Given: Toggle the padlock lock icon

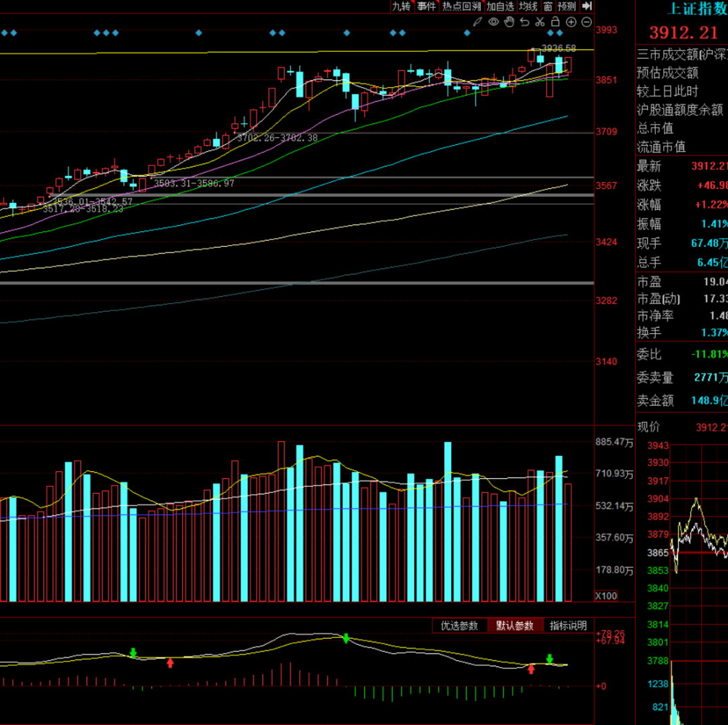Looking at the screenshot, I should (x=555, y=22).
